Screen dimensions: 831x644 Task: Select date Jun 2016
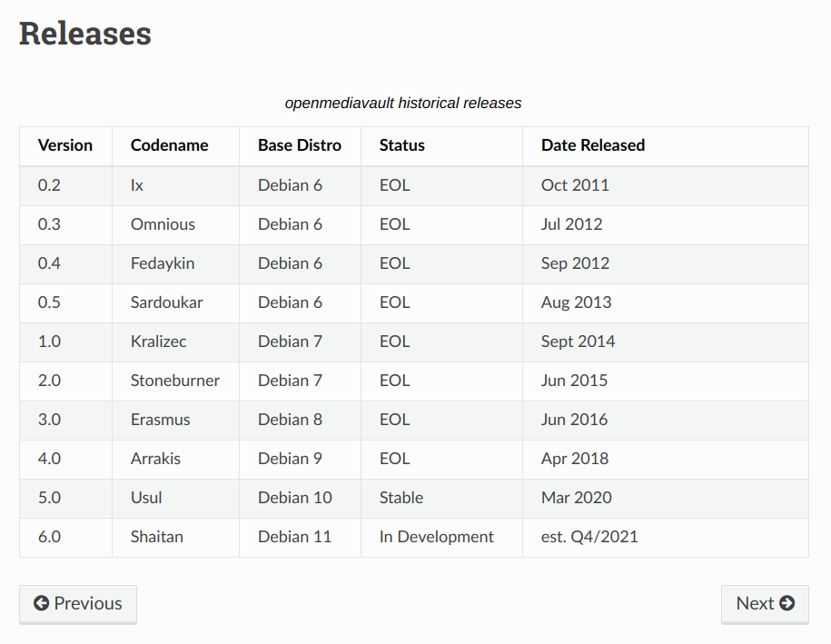(x=574, y=420)
